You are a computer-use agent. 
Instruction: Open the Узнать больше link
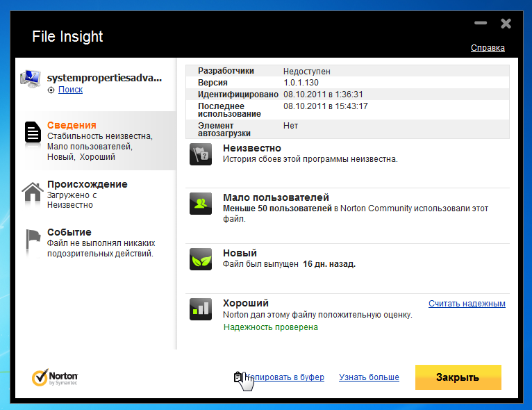pos(369,377)
